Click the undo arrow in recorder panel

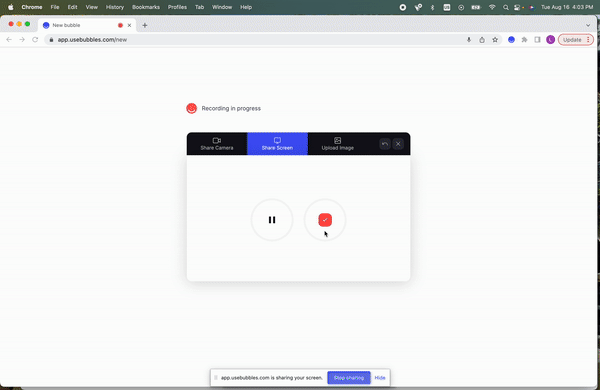tap(385, 144)
